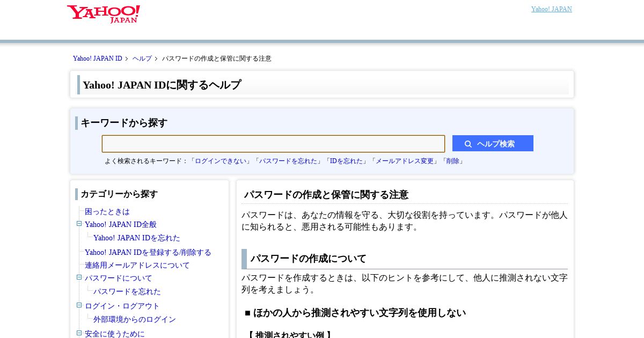The image size is (644, 338).
Task: Click the ヘルプ検索 button
Action: 493,143
